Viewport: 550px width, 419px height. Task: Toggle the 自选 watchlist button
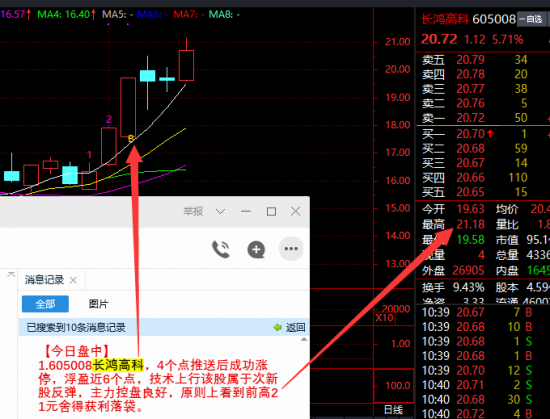click(x=531, y=19)
